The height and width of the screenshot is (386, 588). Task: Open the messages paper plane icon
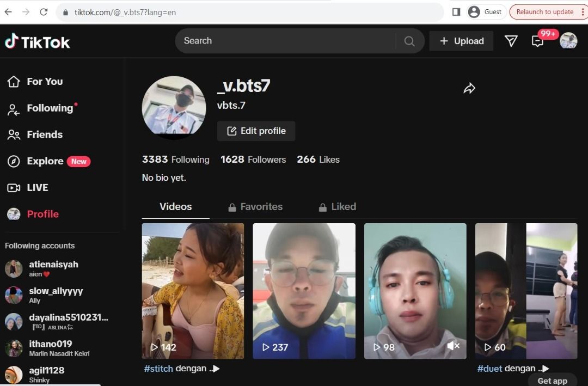[511, 41]
